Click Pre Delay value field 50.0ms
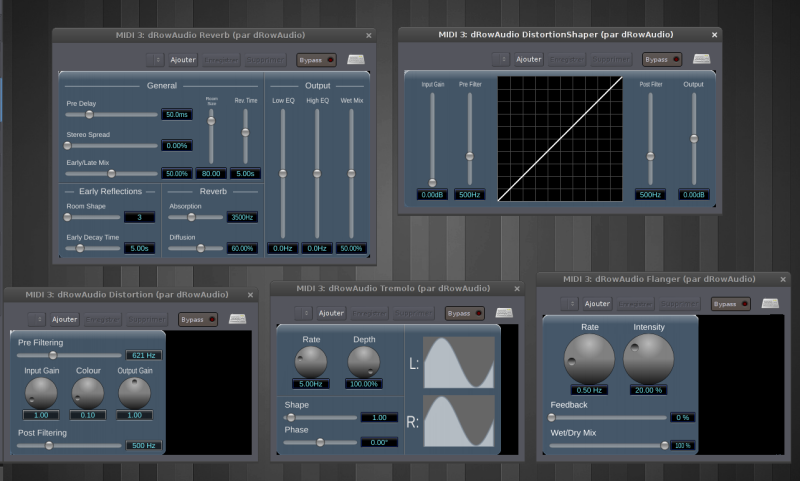The image size is (800, 481). coord(177,115)
